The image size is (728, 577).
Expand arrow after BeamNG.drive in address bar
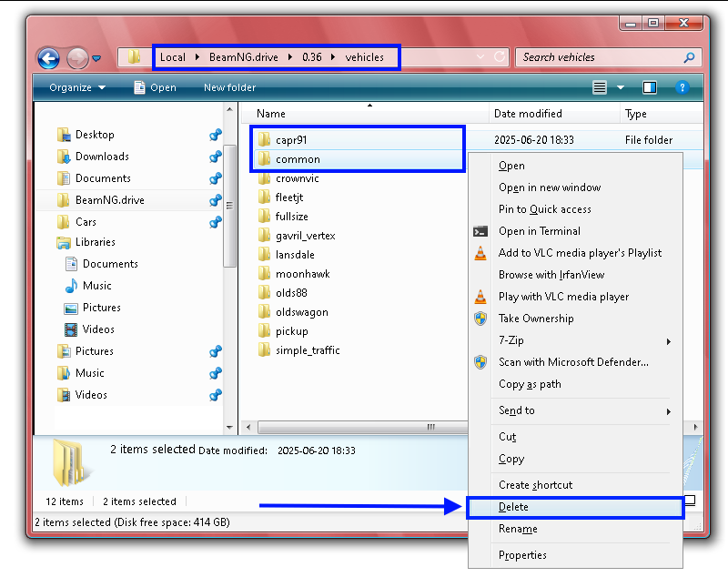point(290,57)
